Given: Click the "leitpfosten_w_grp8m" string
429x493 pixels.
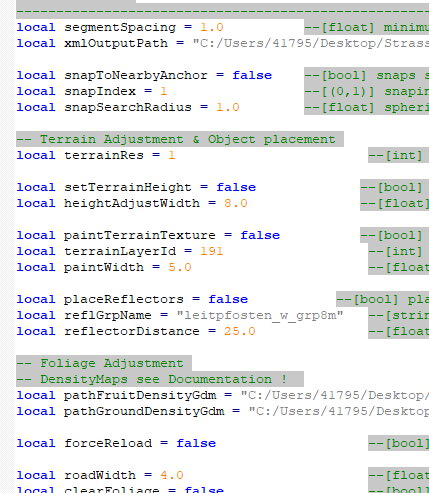Looking at the screenshot, I should [x=260, y=315].
